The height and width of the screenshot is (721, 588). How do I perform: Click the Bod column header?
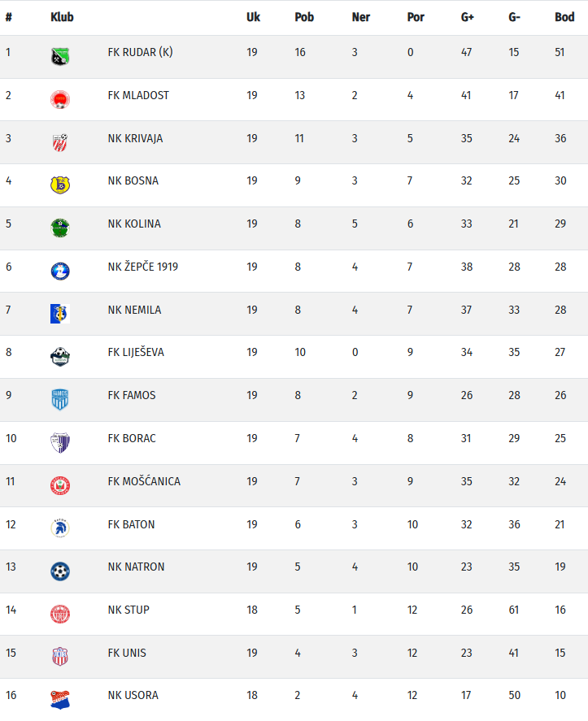click(x=564, y=17)
